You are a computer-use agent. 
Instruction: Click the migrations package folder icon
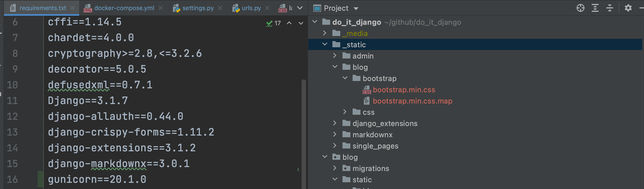[346, 168]
